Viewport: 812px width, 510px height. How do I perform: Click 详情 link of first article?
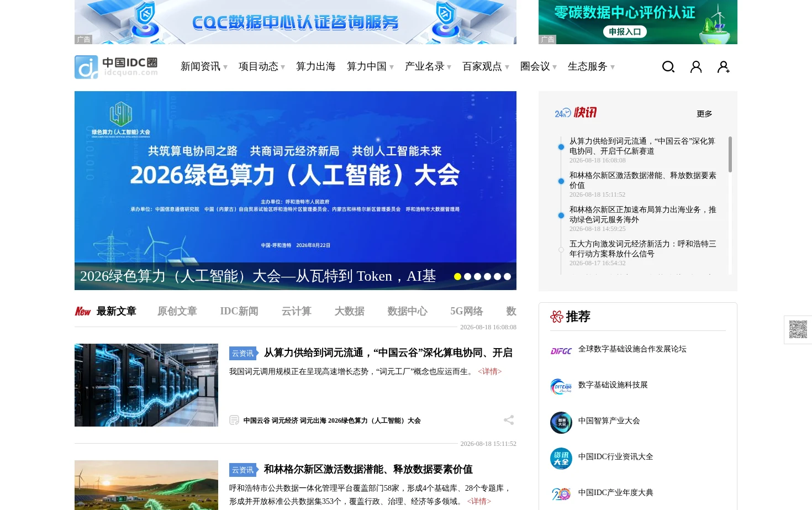(490, 371)
